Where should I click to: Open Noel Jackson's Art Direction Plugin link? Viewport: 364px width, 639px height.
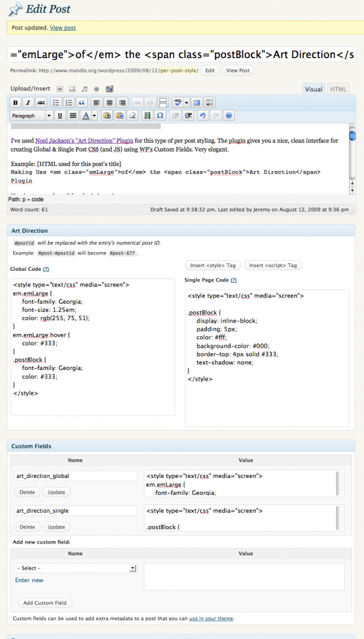pyautogui.click(x=84, y=141)
